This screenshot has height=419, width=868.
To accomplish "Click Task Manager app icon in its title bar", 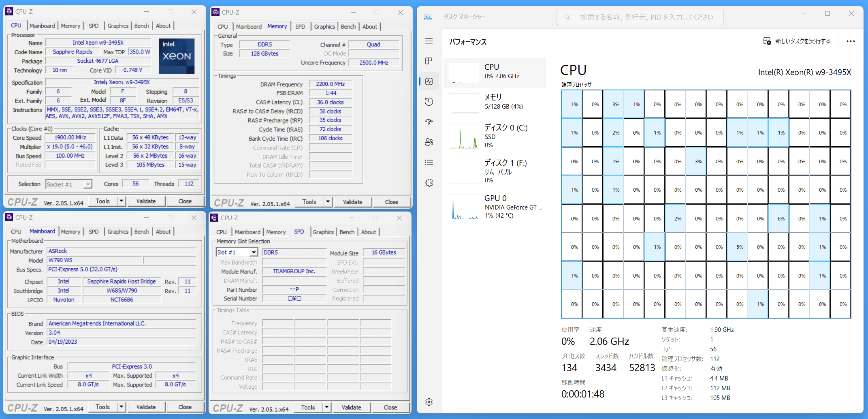I will [428, 17].
